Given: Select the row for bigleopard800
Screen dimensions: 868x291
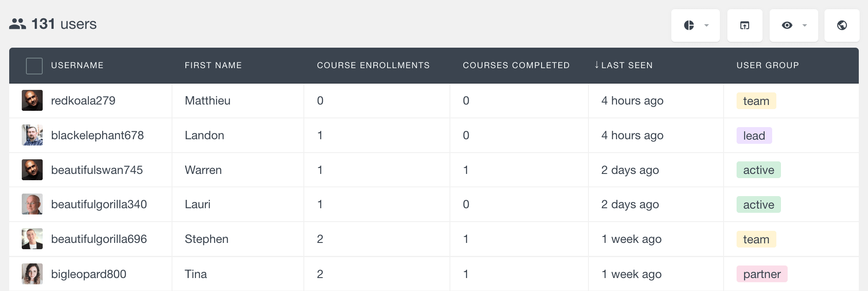Looking at the screenshot, I should tap(89, 273).
